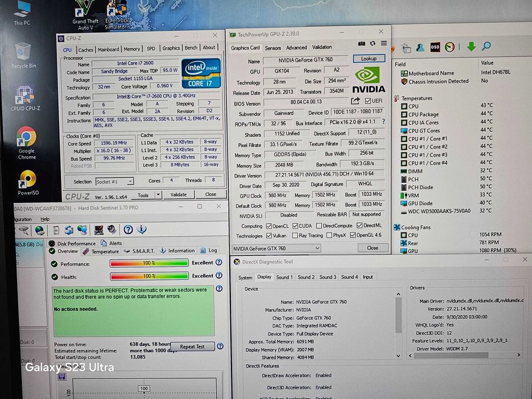Open the Recycle Bin desktop icon
Screen dimensions: 532x399
click(x=23, y=55)
